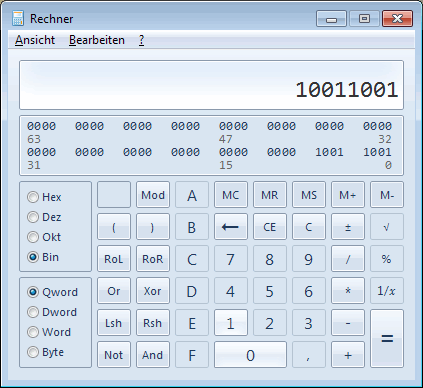Toggle the bit group above label 63
The width and height of the screenshot is (423, 388).
[x=41, y=126]
